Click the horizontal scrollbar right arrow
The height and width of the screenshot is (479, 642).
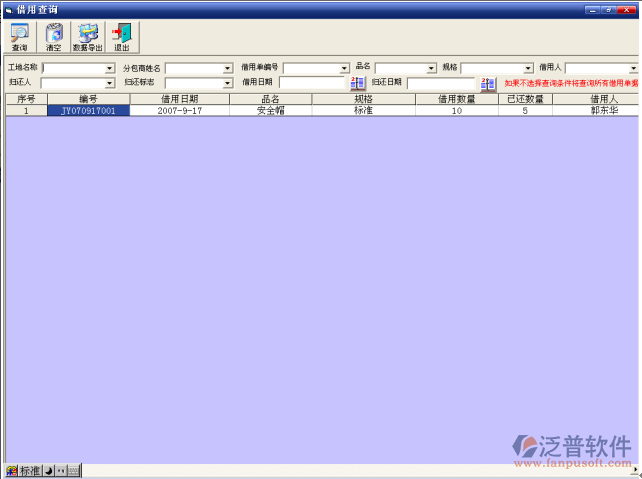point(635,470)
